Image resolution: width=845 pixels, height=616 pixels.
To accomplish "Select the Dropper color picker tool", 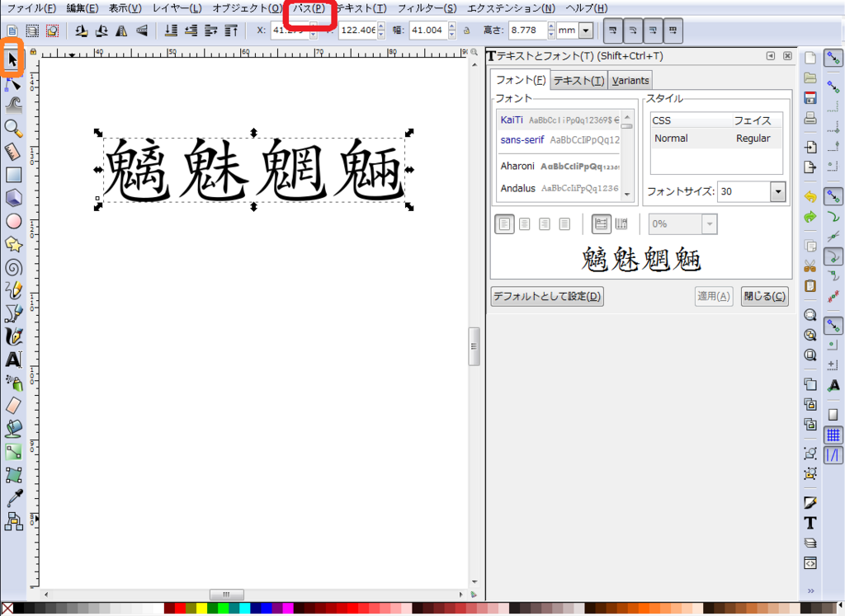I will tap(13, 498).
